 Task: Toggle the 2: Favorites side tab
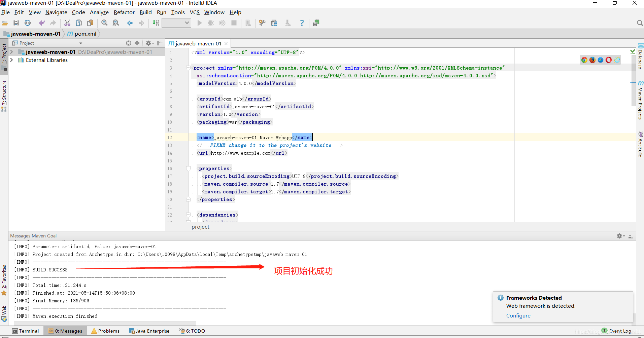(4, 280)
